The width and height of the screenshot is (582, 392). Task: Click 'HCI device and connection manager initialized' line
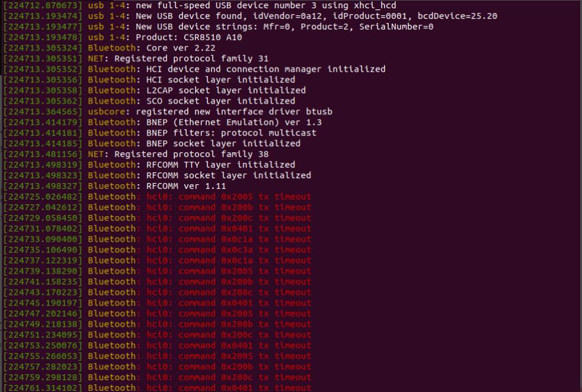pos(266,69)
